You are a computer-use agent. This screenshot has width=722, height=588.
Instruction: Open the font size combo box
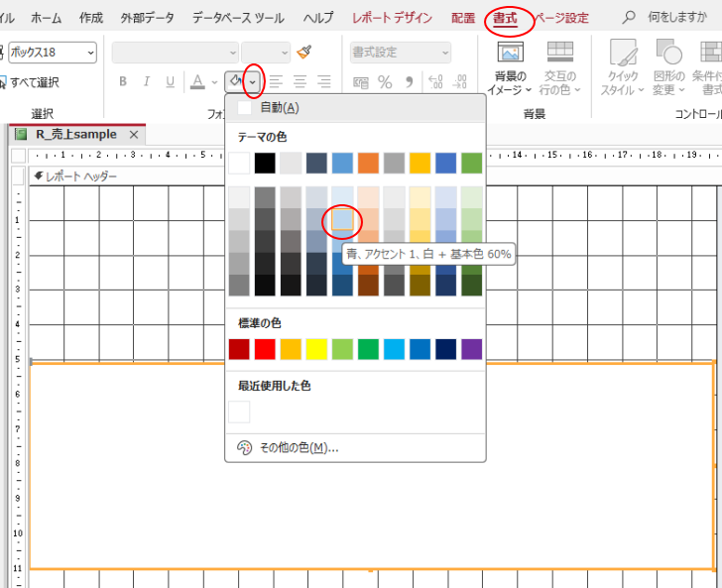coord(266,53)
